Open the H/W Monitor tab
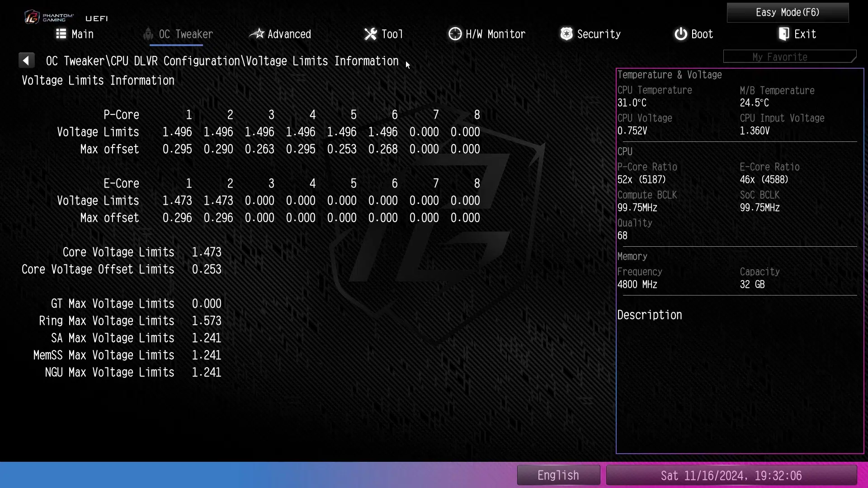 tap(487, 34)
